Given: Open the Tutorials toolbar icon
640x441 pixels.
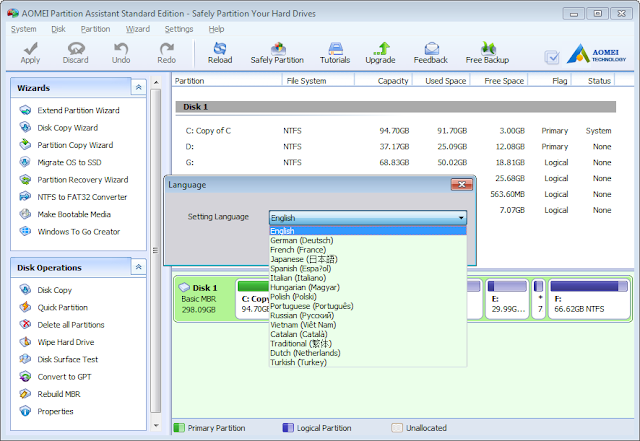Looking at the screenshot, I should coord(335,49).
